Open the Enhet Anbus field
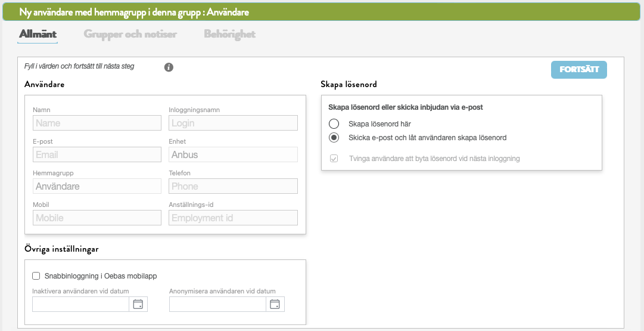This screenshot has height=331, width=644. 234,154
